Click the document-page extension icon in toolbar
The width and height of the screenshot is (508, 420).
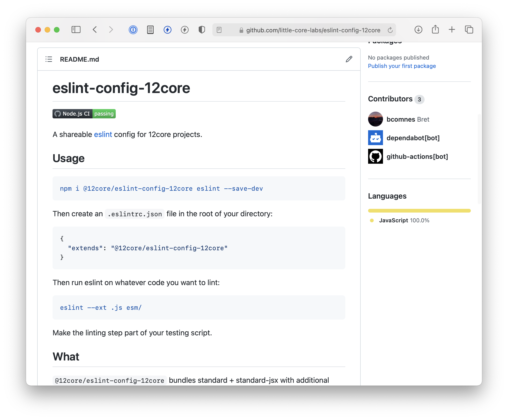[150, 30]
